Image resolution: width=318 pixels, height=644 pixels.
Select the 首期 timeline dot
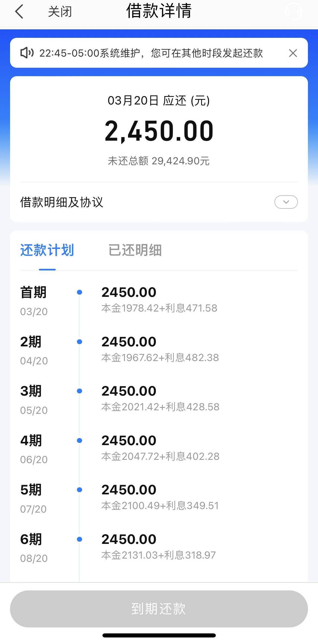coord(80,292)
